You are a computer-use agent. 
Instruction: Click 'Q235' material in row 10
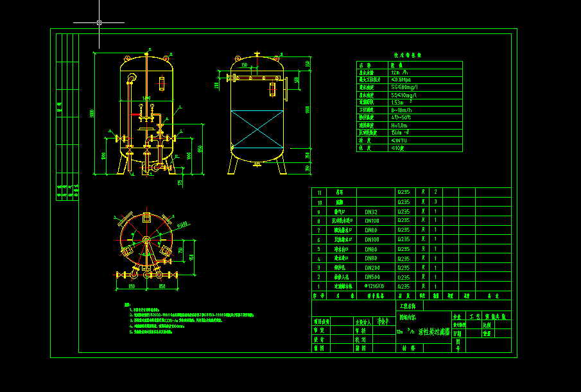click(404, 202)
